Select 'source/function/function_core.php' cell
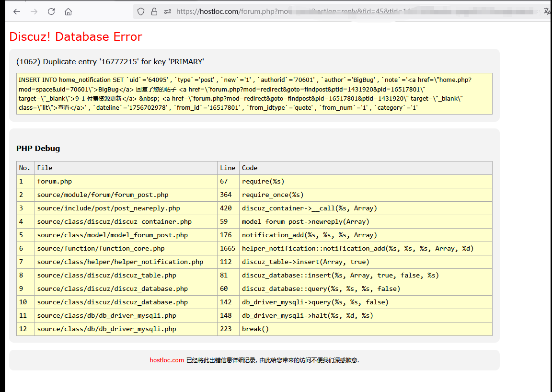Screen dimensions: 552x392 pos(126,248)
